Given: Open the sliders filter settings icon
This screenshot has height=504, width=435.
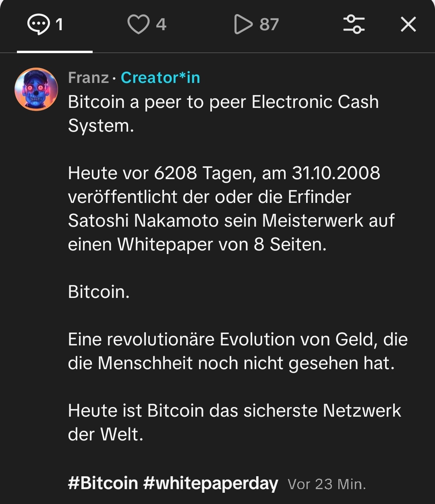Looking at the screenshot, I should [x=354, y=24].
